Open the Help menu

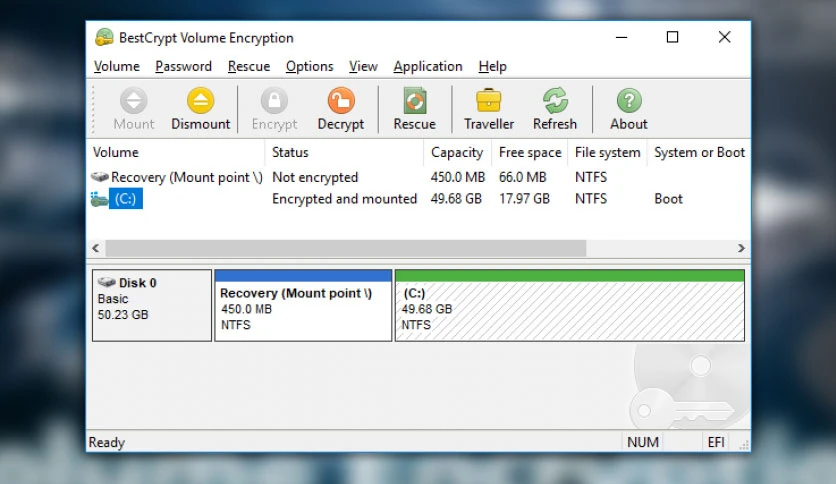pyautogui.click(x=492, y=66)
